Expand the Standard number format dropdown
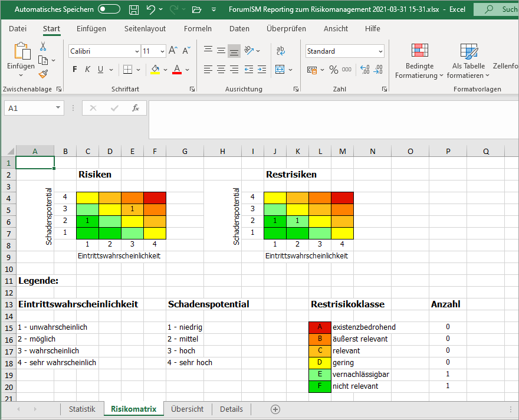 380,51
